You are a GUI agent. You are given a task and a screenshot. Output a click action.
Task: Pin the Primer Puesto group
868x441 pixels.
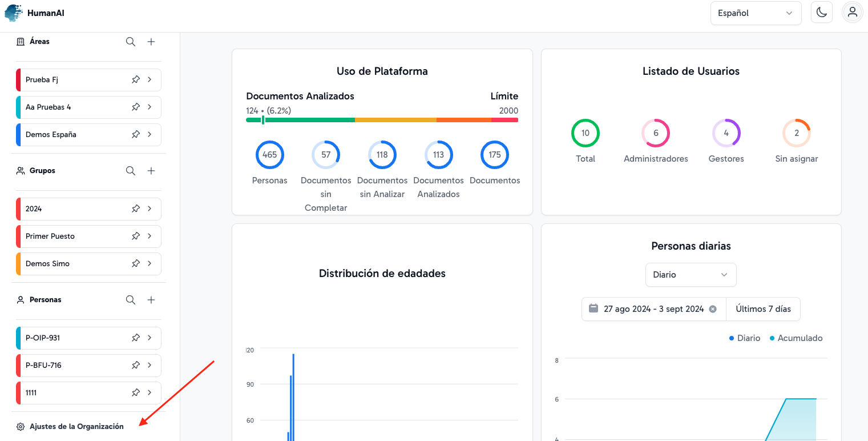(136, 236)
